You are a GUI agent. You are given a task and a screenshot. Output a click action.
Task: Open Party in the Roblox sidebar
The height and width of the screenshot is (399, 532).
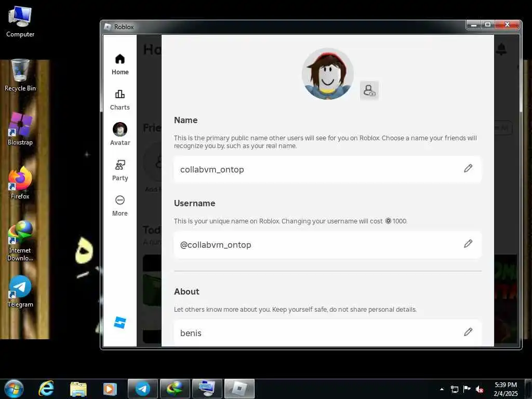[120, 170]
